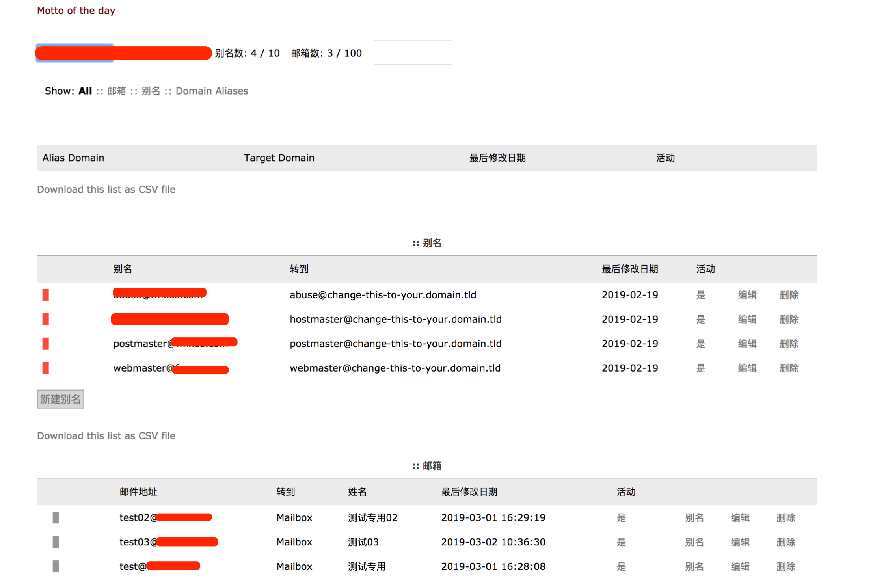
Task: Download alias list as CSV file
Action: [x=106, y=435]
